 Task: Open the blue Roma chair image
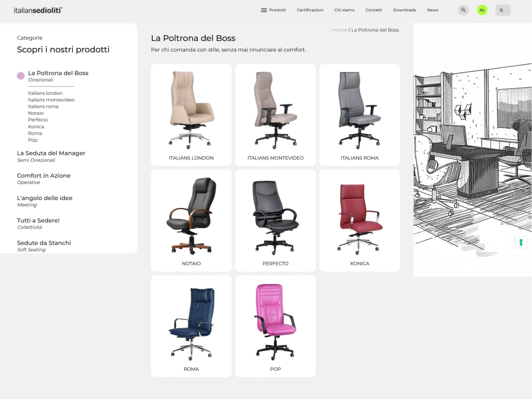pyautogui.click(x=191, y=324)
